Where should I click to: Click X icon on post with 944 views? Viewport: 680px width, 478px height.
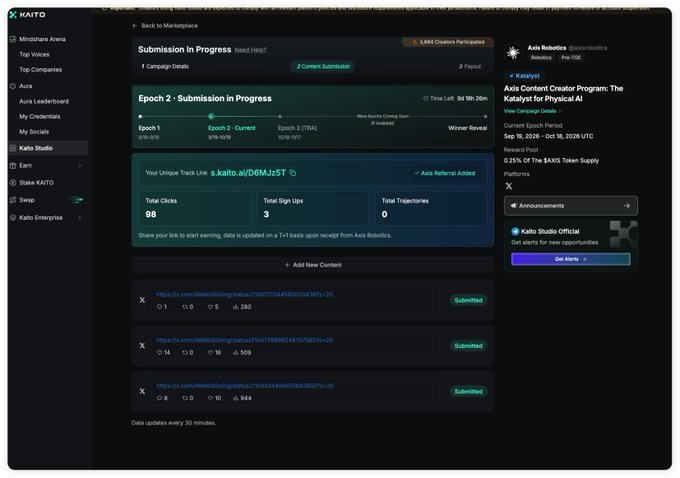(x=142, y=391)
